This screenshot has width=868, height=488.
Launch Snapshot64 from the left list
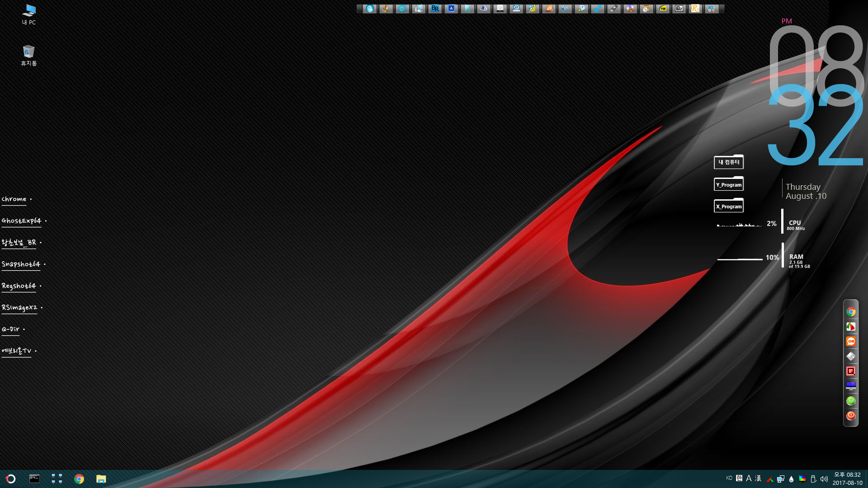pos(21,264)
